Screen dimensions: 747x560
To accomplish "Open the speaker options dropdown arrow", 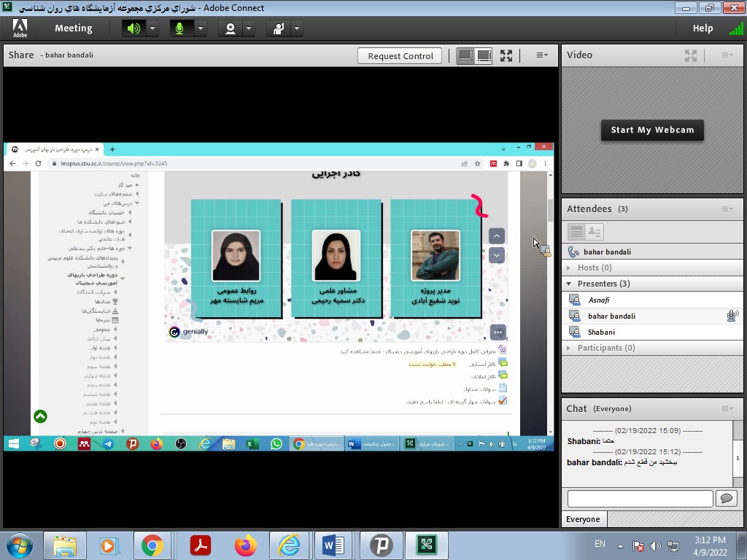I will point(152,28).
